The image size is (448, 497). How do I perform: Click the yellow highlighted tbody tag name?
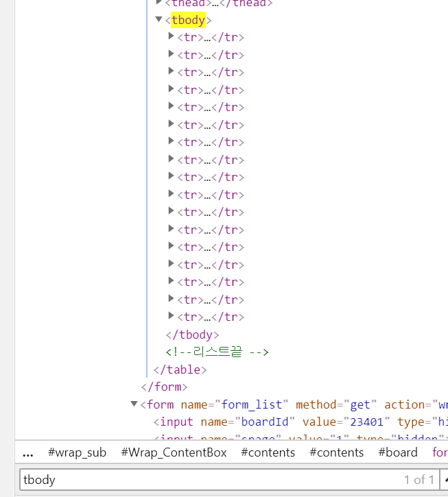point(188,20)
